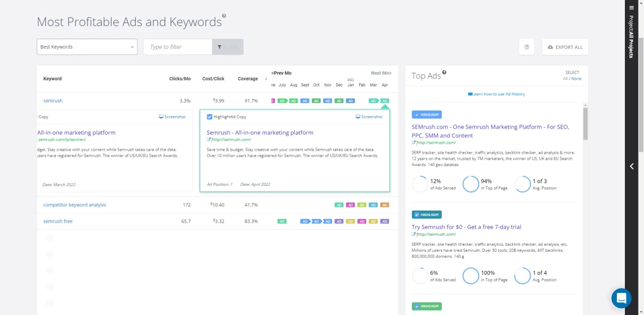Click the Export All button

tap(565, 47)
